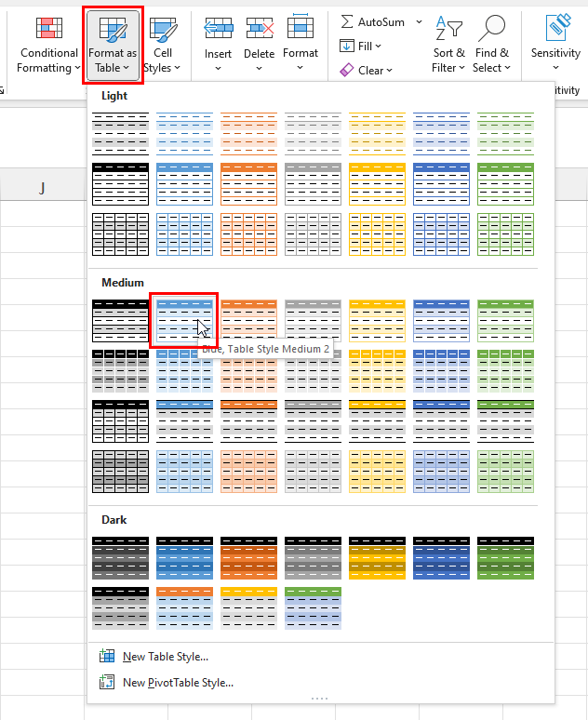588x720 pixels.
Task: Grab the gallery resize handle dots
Action: click(x=319, y=699)
